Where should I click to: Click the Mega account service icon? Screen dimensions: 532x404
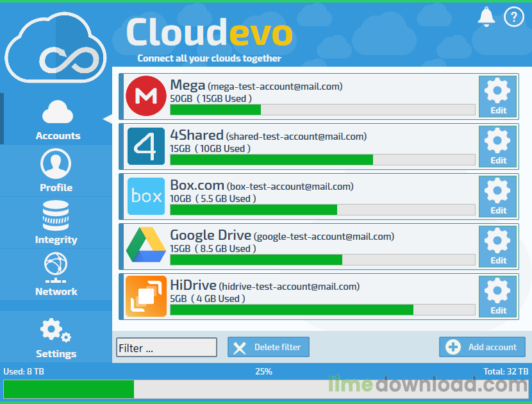coord(146,96)
